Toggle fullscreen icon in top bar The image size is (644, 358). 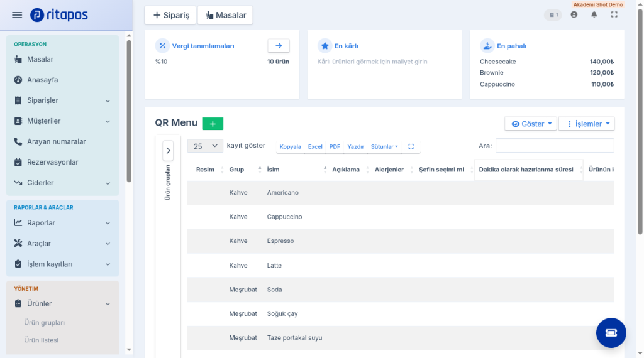coord(614,15)
